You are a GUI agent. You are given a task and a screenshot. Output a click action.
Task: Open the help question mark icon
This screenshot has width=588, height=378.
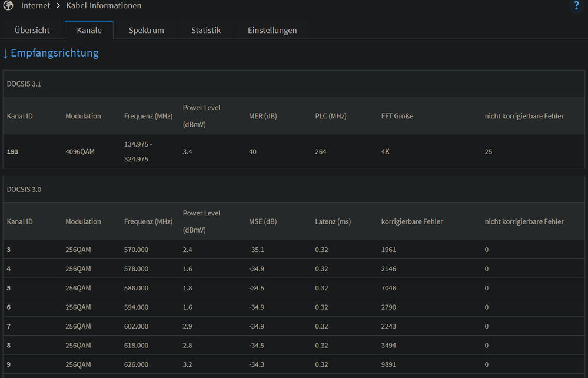click(x=576, y=6)
